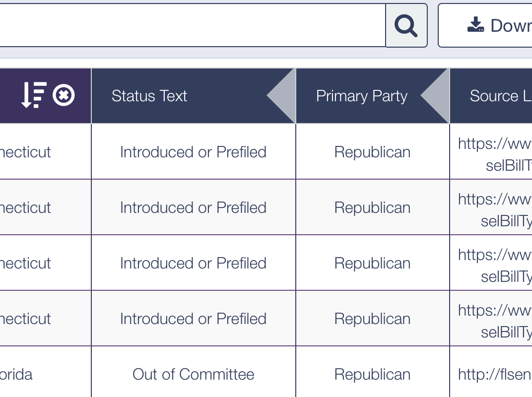Collapse the Primary Party column with its gray arrow
Screen dimensions: 532x397
436,95
